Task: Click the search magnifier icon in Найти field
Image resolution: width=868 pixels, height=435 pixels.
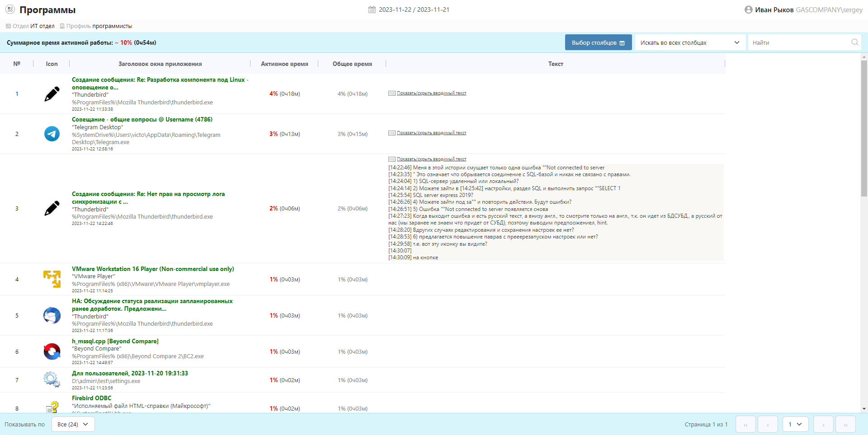Action: (854, 42)
